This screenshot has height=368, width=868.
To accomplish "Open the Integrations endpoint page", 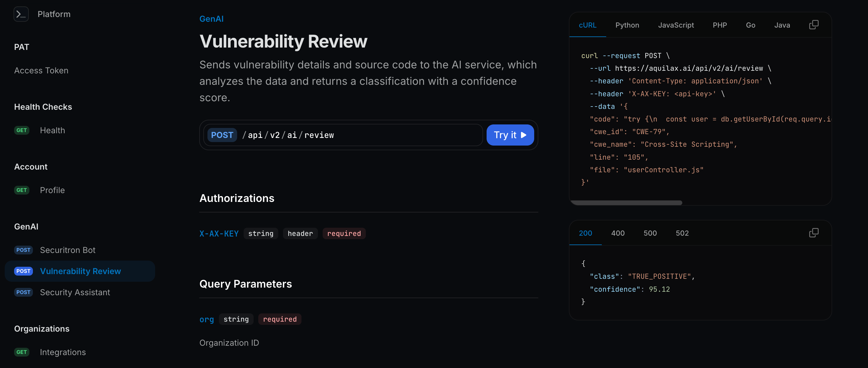I will coord(63,352).
